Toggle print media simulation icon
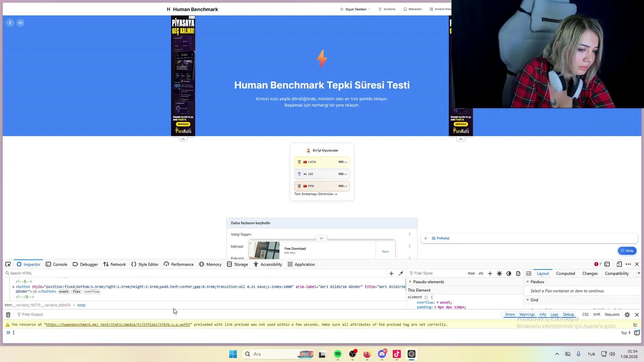The image size is (644, 362). coord(518,274)
